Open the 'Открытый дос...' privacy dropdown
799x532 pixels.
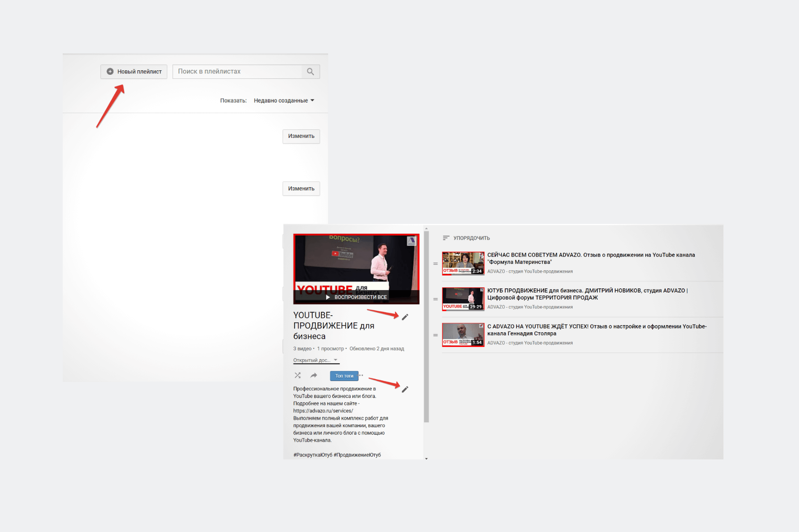tap(316, 360)
